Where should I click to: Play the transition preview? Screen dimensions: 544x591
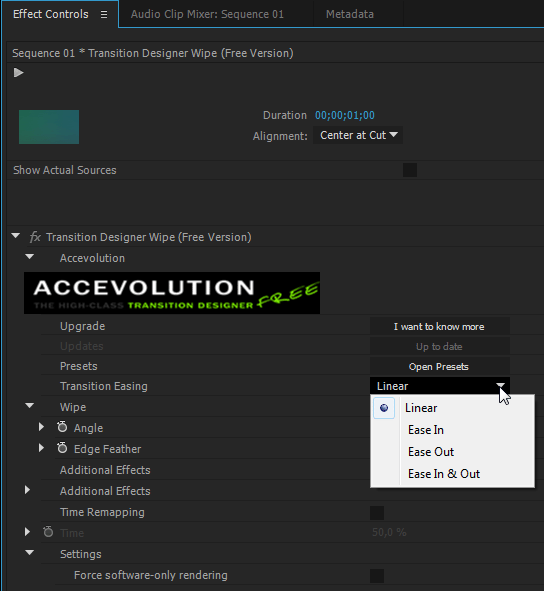[x=18, y=72]
